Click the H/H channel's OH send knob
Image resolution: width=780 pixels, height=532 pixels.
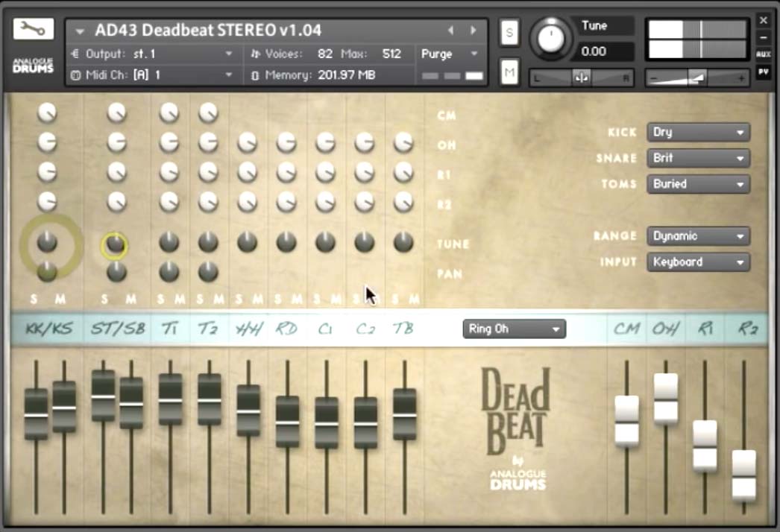point(248,143)
